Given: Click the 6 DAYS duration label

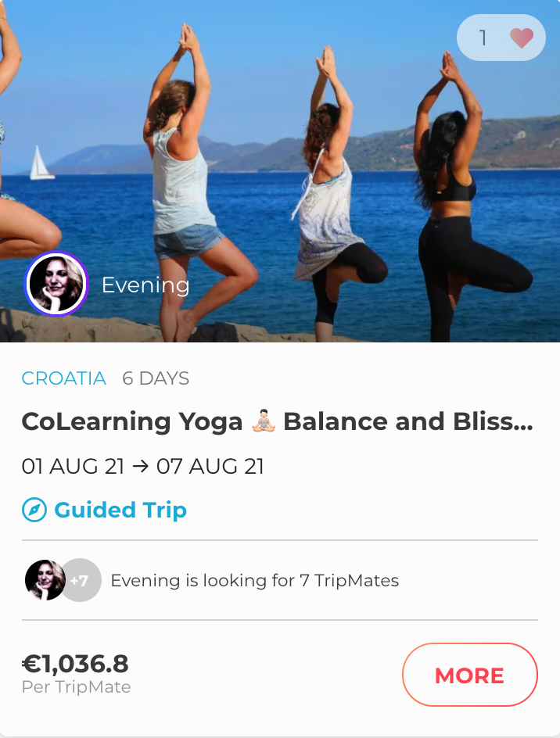Looking at the screenshot, I should (156, 378).
